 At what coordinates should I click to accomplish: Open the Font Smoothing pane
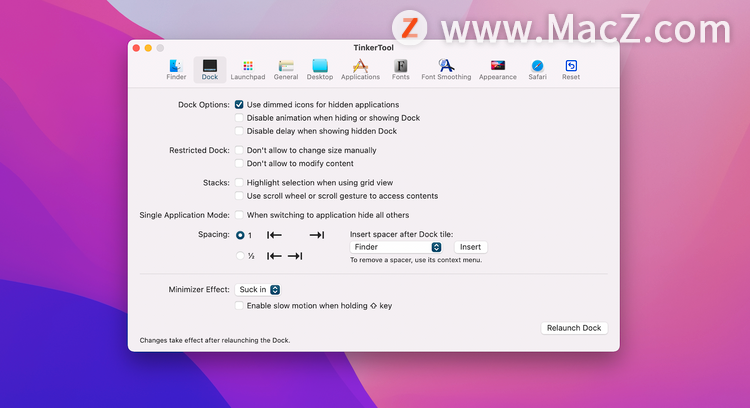click(446, 69)
